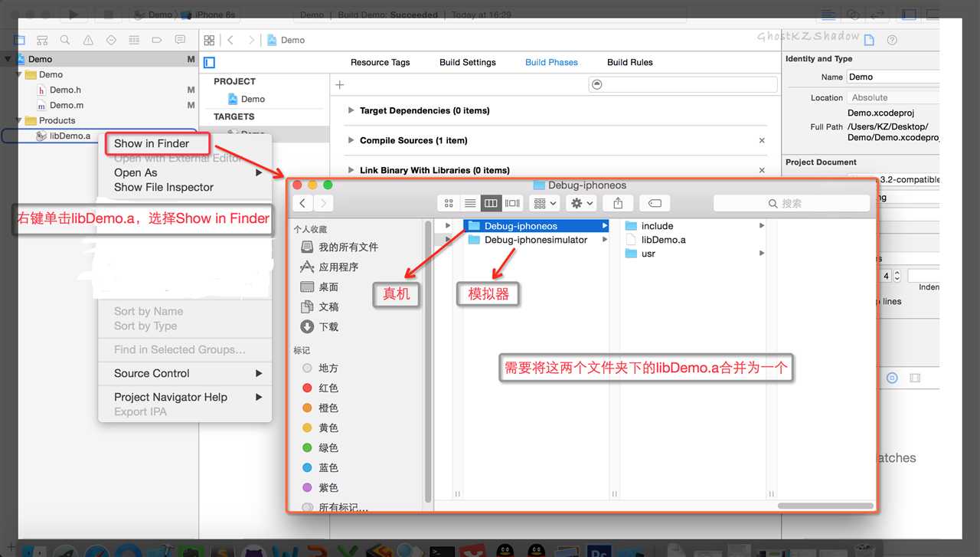Go back in Xcode editor history
980x557 pixels.
230,40
